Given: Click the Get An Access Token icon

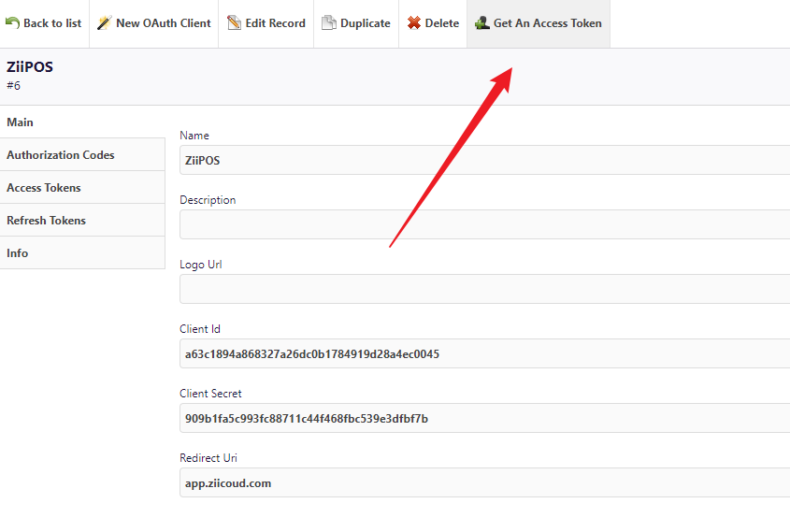Looking at the screenshot, I should [x=481, y=23].
